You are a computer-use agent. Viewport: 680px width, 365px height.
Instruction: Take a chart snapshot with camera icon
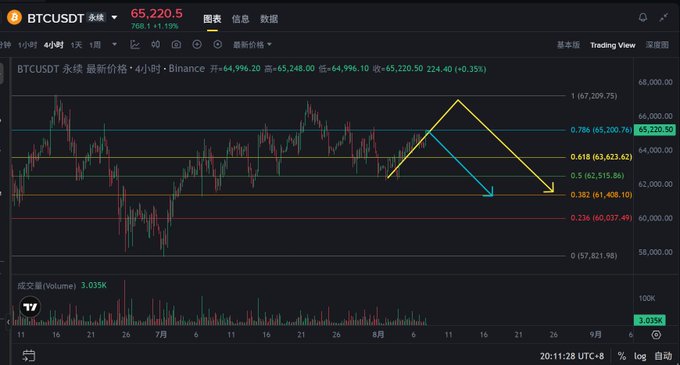click(x=176, y=44)
